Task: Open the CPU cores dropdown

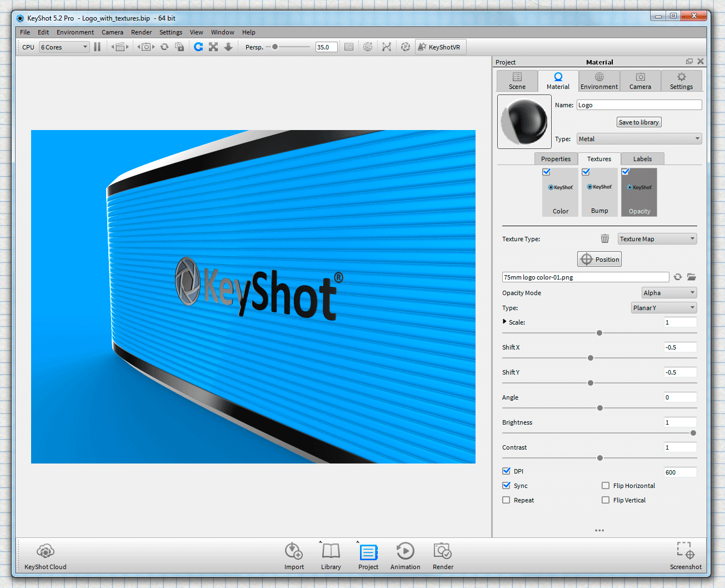Action: click(x=64, y=47)
